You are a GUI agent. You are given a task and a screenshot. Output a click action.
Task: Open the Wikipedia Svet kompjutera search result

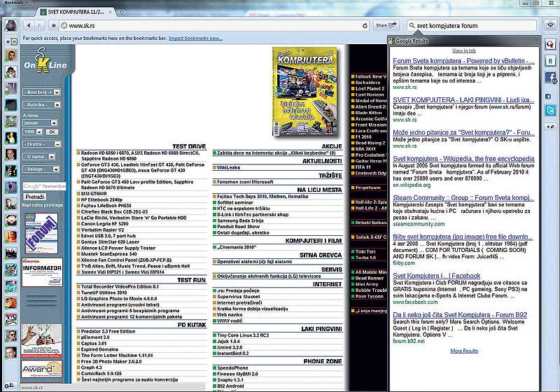click(463, 158)
